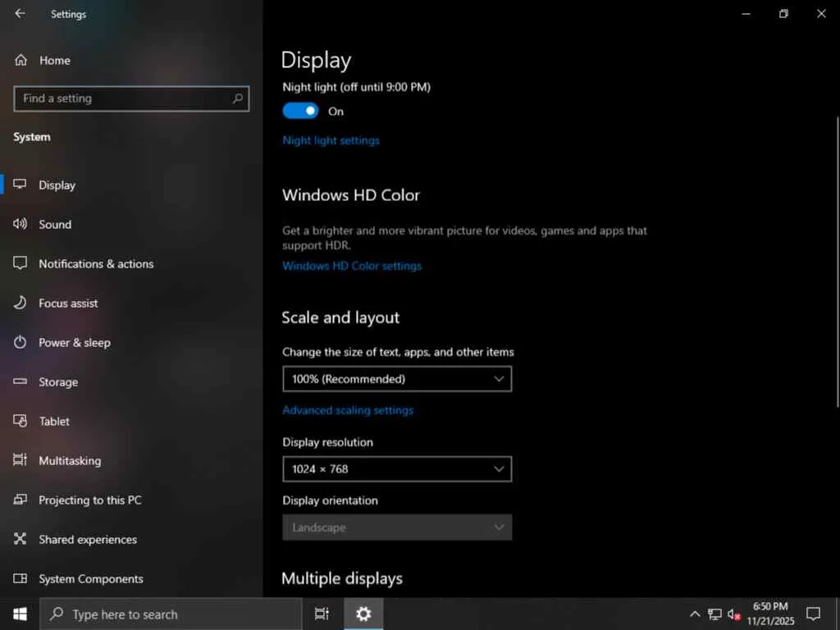Show hidden tray icons
Image resolution: width=840 pixels, height=630 pixels.
click(x=694, y=614)
